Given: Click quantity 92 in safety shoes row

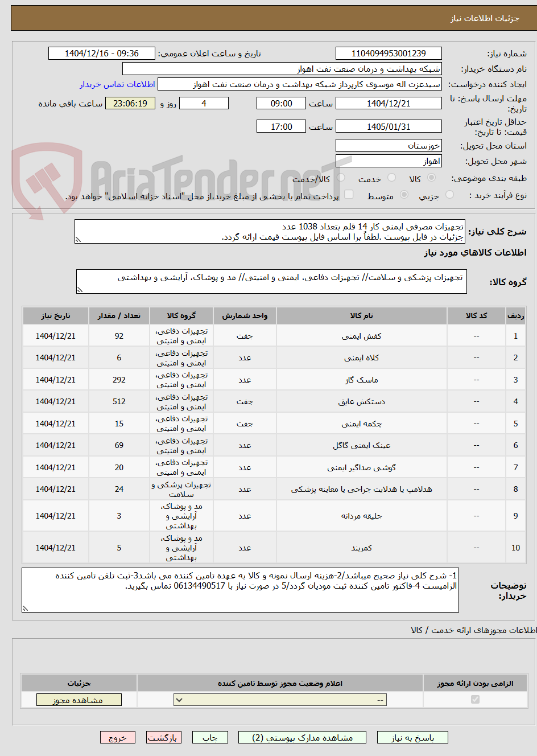Looking at the screenshot, I should [119, 336].
